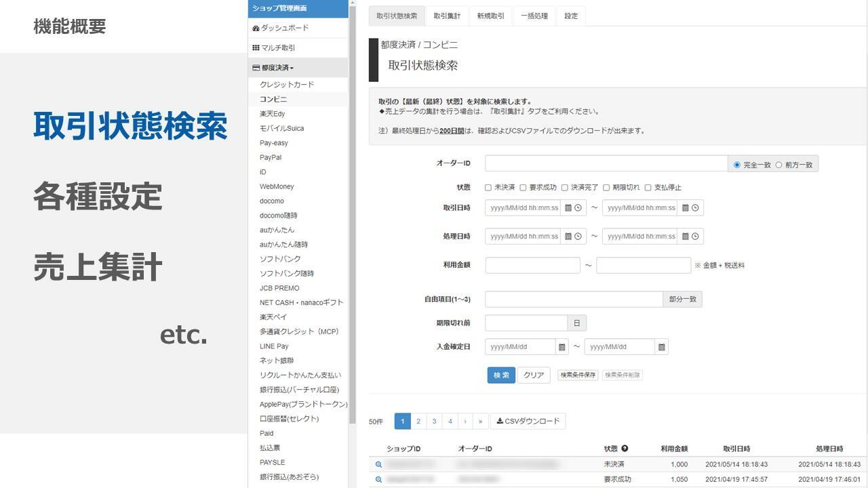Check the 未決済 status checkbox
Screen dimensions: 868x488
click(x=488, y=188)
